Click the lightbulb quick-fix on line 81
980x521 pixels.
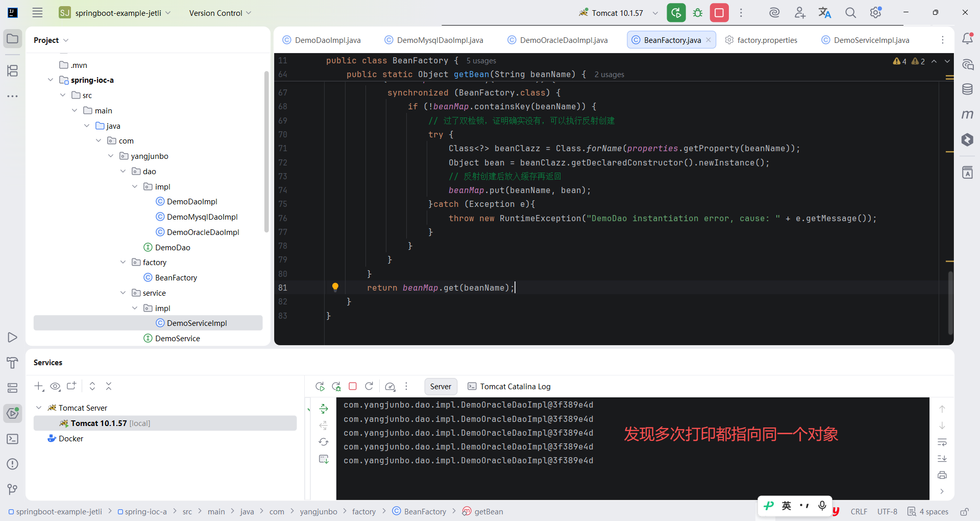[335, 287]
